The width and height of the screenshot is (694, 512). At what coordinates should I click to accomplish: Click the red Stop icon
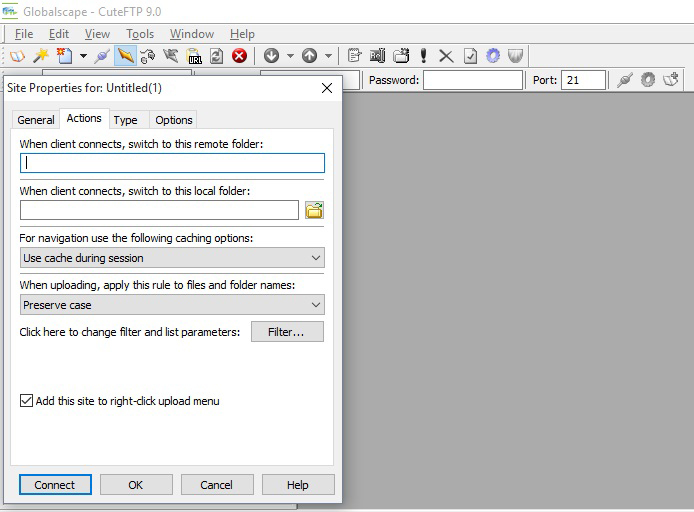(x=239, y=56)
